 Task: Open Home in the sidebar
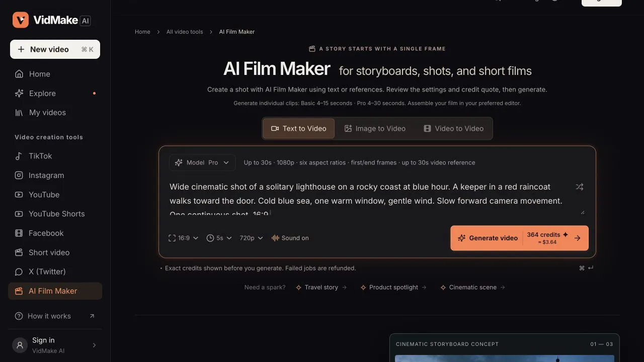55,74
